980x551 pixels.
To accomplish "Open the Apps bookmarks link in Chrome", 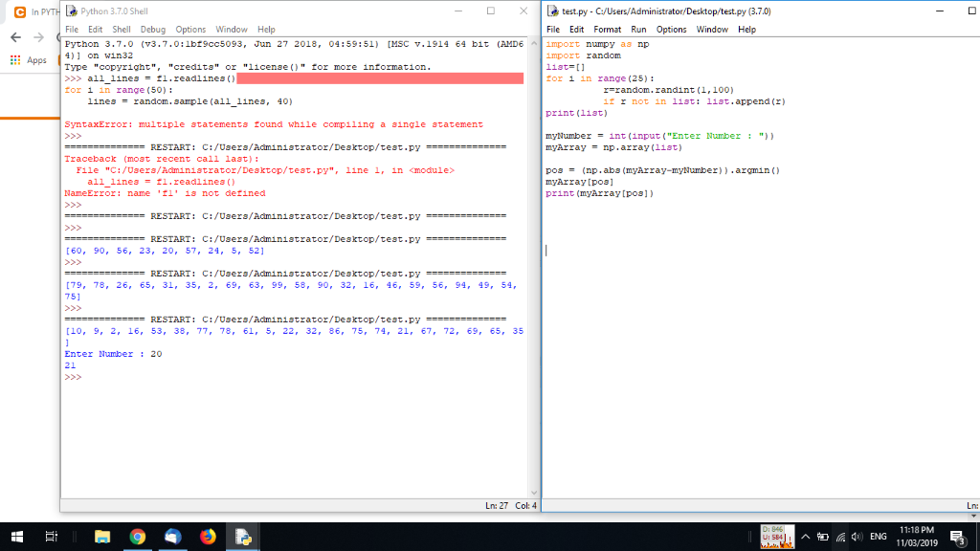I will [36, 59].
